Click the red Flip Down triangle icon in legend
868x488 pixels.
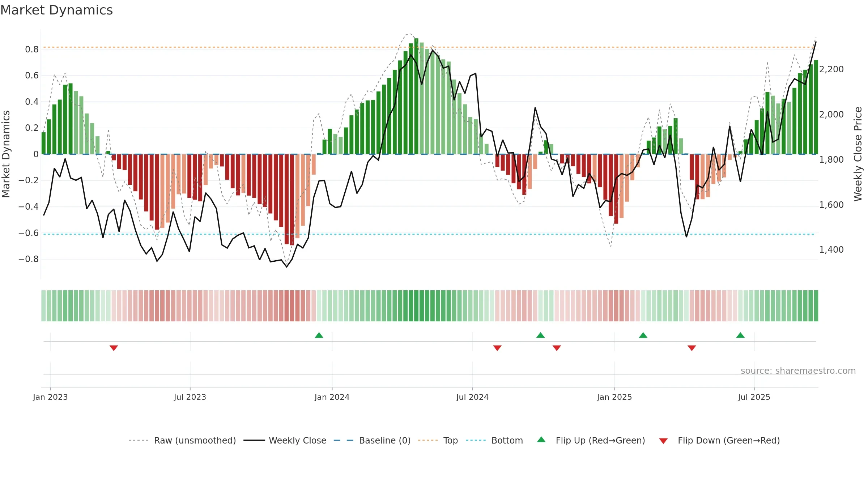(x=663, y=441)
